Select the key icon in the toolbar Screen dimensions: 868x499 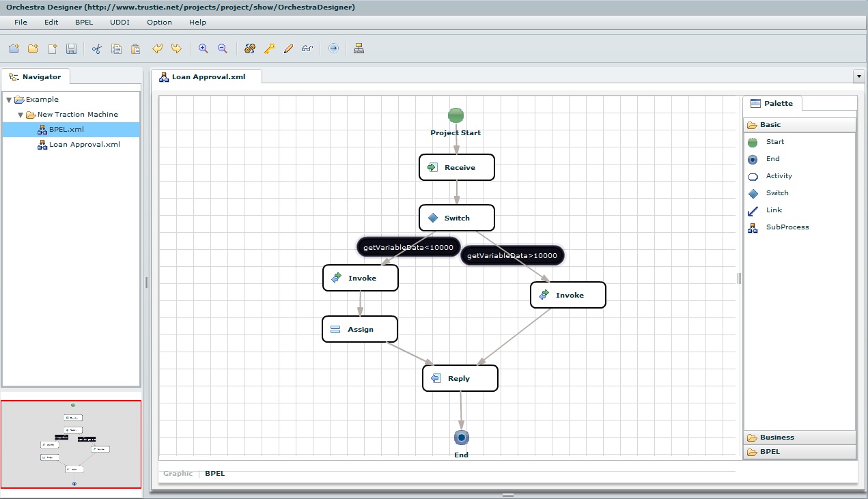(x=268, y=48)
